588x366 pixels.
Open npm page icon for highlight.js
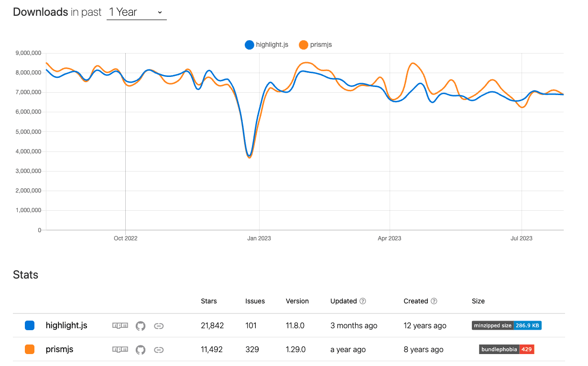(120, 325)
